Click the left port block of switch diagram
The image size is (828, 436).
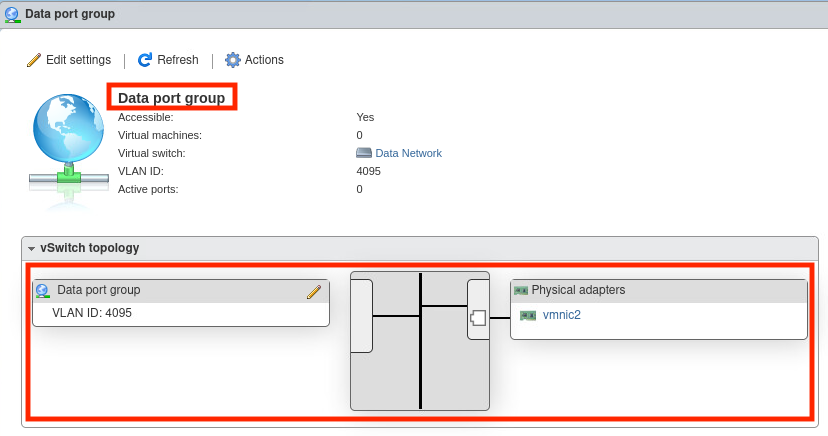(361, 316)
